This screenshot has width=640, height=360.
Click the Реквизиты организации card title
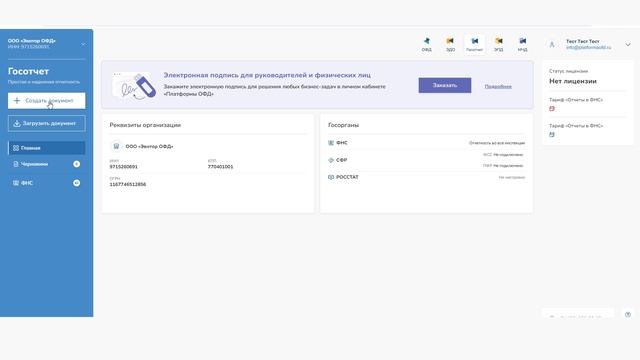[x=145, y=125]
